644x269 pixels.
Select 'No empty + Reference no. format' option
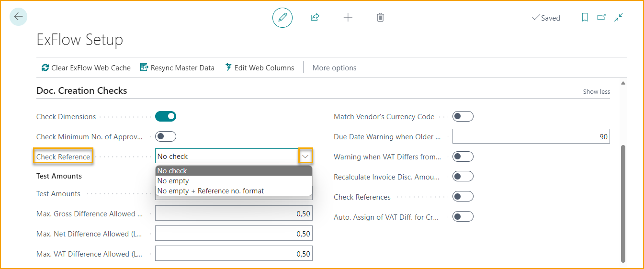234,191
